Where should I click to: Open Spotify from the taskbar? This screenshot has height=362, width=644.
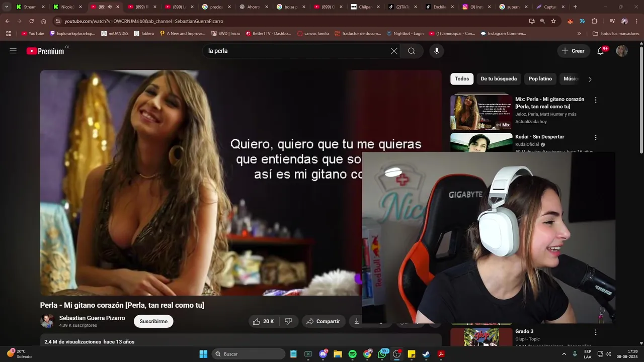(353, 354)
